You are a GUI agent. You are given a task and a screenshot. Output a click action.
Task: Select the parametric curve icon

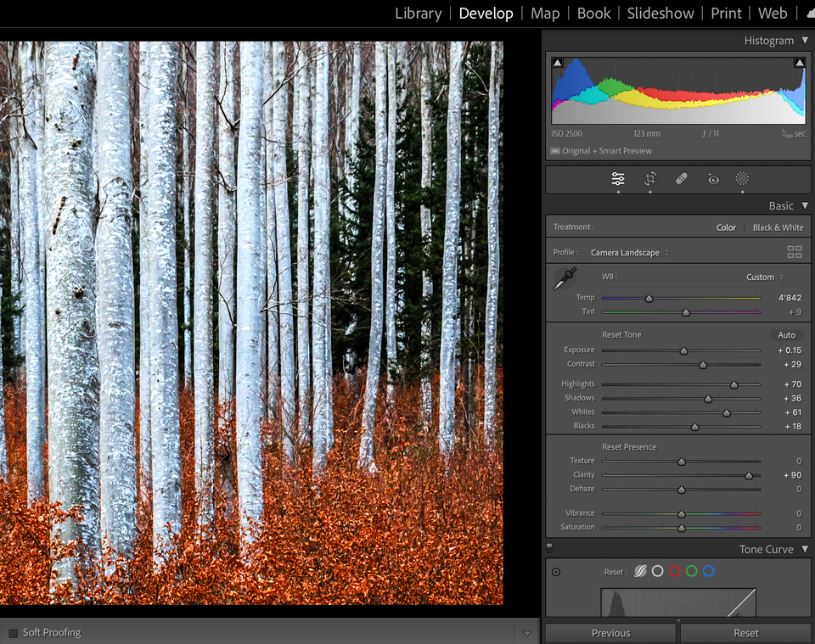pos(640,571)
